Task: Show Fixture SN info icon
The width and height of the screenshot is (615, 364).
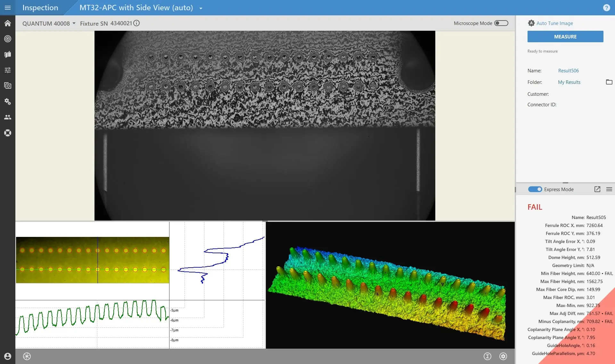Action: (136, 23)
